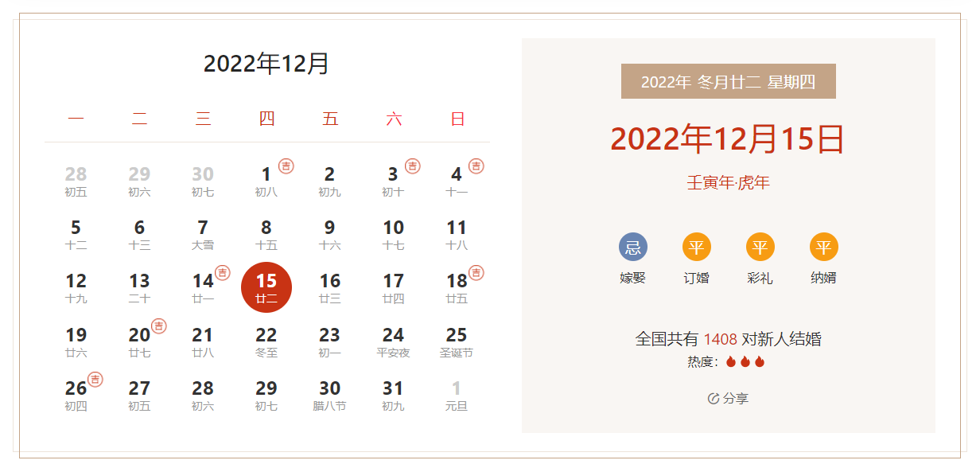Click the 吉 badge on December 1
The width and height of the screenshot is (980, 468).
(x=286, y=166)
